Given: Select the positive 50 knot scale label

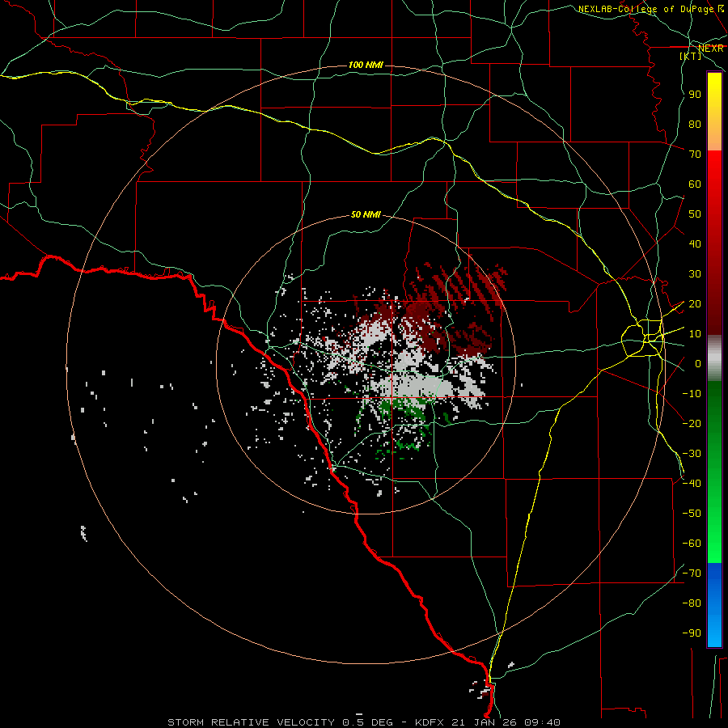Looking at the screenshot, I should (695, 214).
